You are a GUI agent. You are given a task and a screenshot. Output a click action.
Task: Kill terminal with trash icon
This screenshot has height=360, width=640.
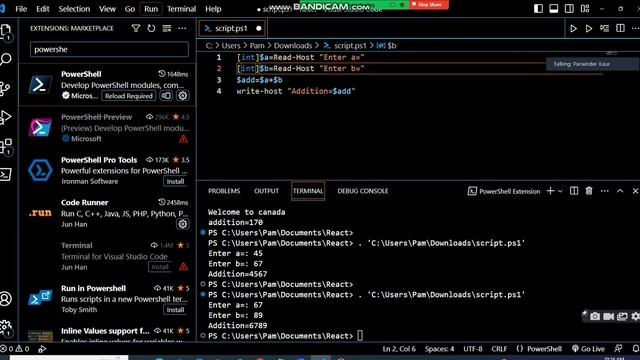(589, 191)
